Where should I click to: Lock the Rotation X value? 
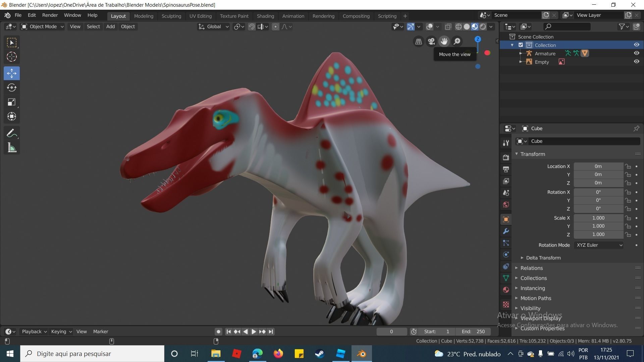point(628,192)
